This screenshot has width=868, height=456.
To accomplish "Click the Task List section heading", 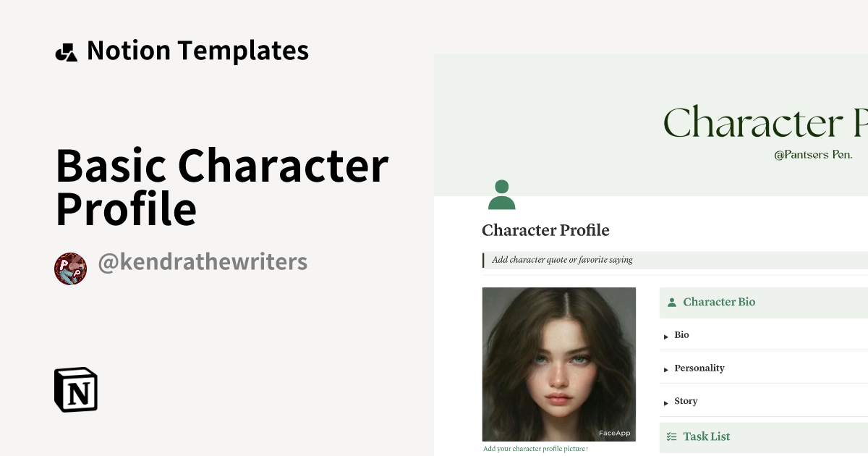I will pyautogui.click(x=707, y=436).
